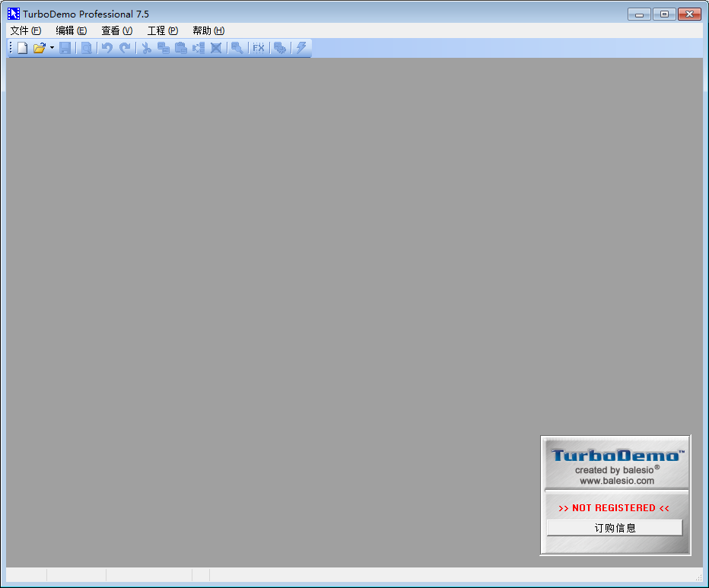Minimize the TurboDemo window
The image size is (709, 588).
coord(639,14)
